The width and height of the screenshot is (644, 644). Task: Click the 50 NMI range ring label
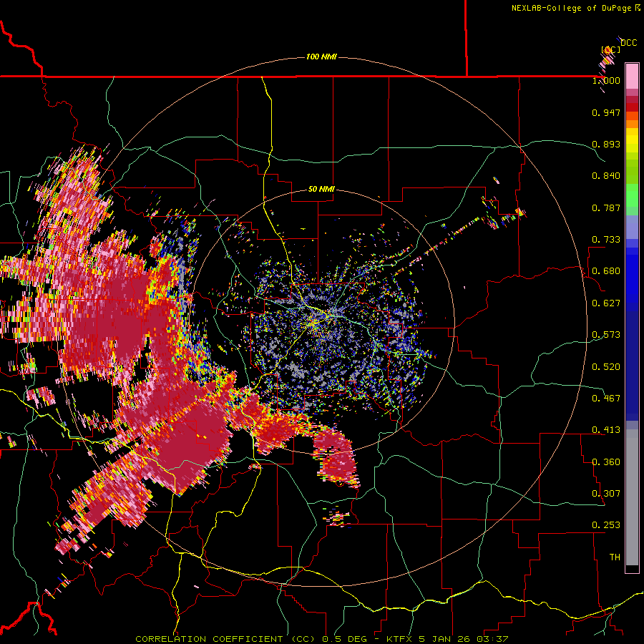[x=321, y=189]
